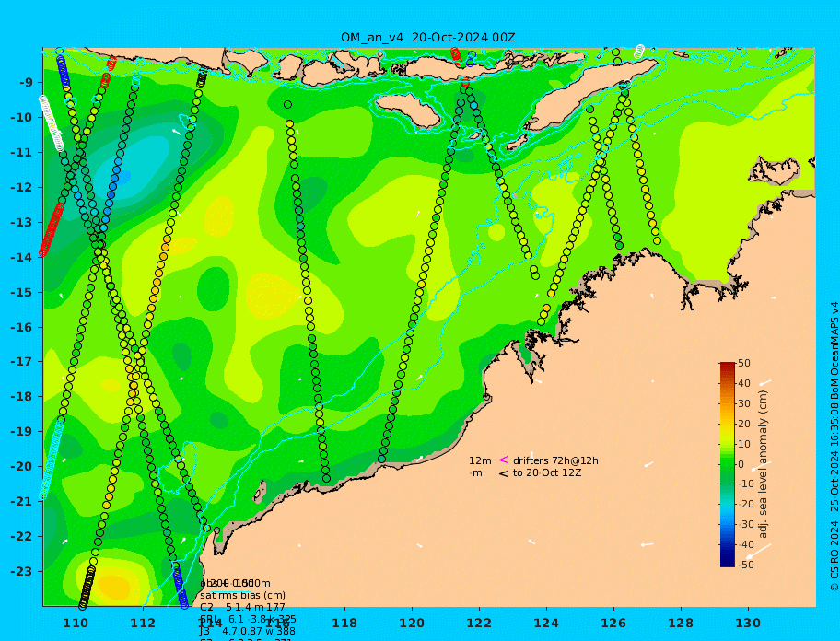This screenshot has width=840, height=641.
Task: Click the latitude label -22
Action: pos(22,537)
